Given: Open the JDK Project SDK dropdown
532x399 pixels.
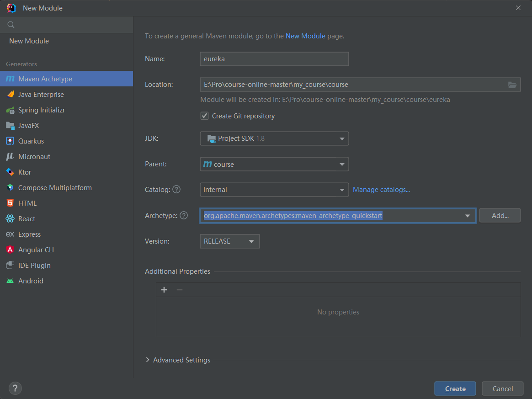Looking at the screenshot, I should coord(274,138).
